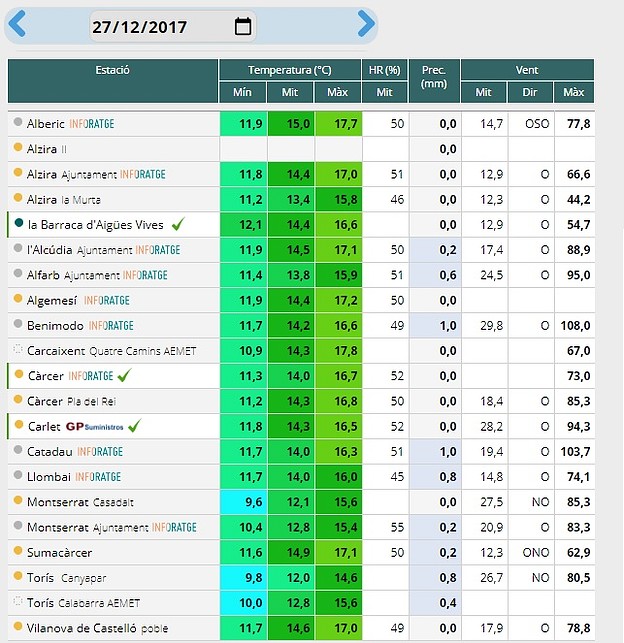
Task: Click the dotted status icon beside Torís Calabarra
Action: pyautogui.click(x=18, y=601)
